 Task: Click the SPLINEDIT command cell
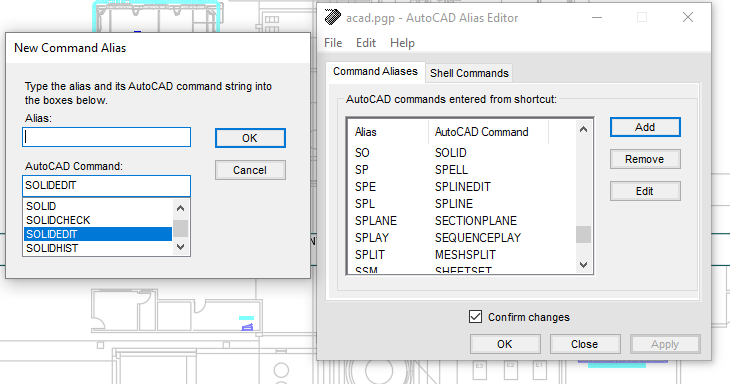click(x=463, y=187)
